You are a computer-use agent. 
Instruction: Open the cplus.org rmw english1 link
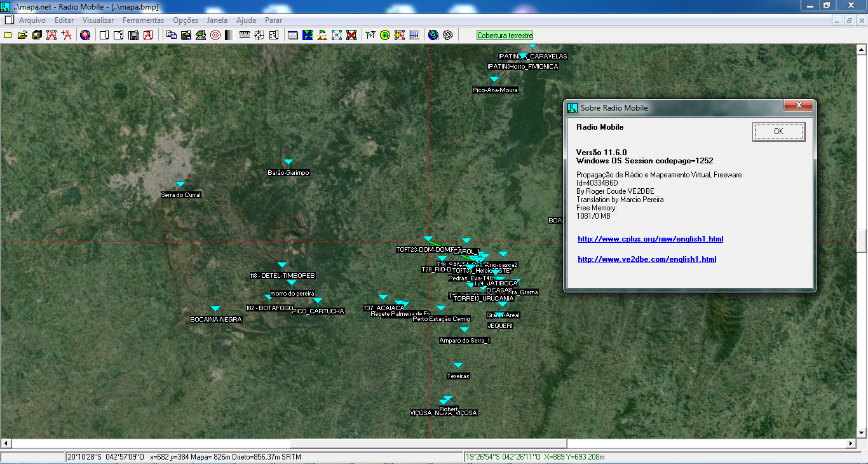click(650, 240)
